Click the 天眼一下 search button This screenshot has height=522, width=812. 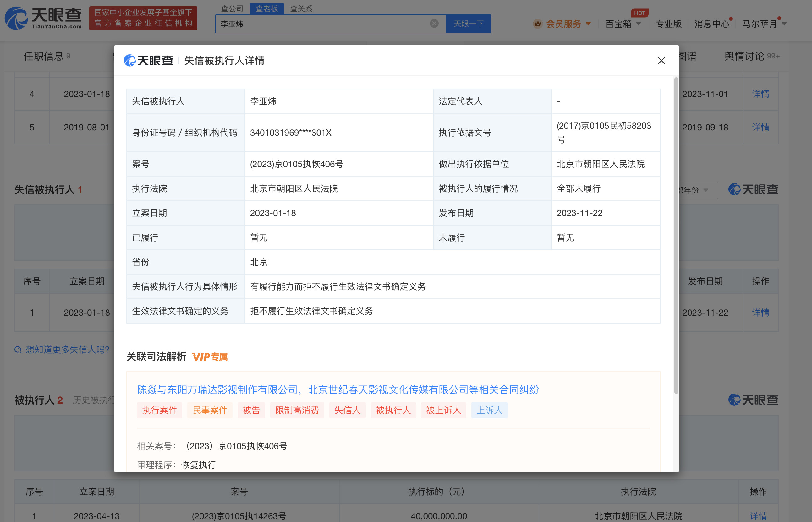click(x=469, y=24)
